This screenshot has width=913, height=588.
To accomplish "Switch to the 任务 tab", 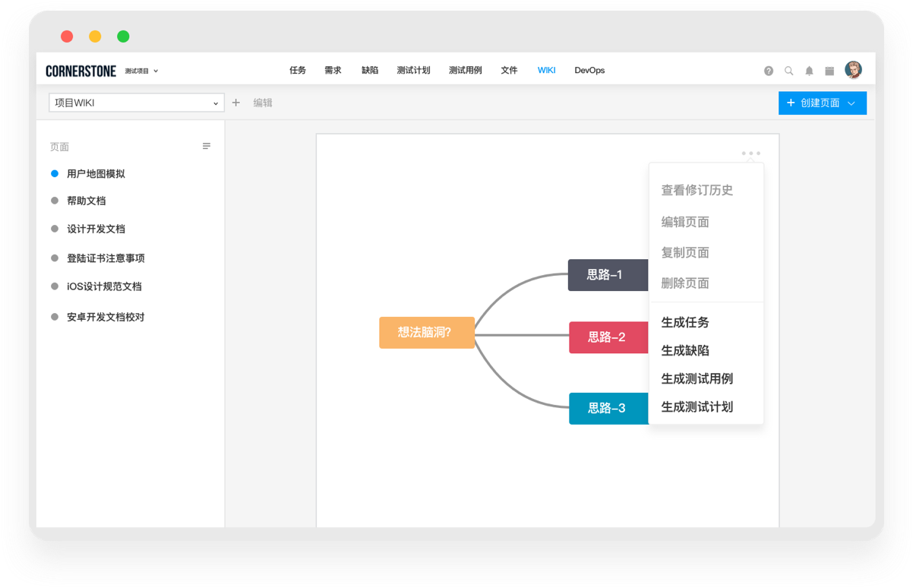I will (298, 70).
